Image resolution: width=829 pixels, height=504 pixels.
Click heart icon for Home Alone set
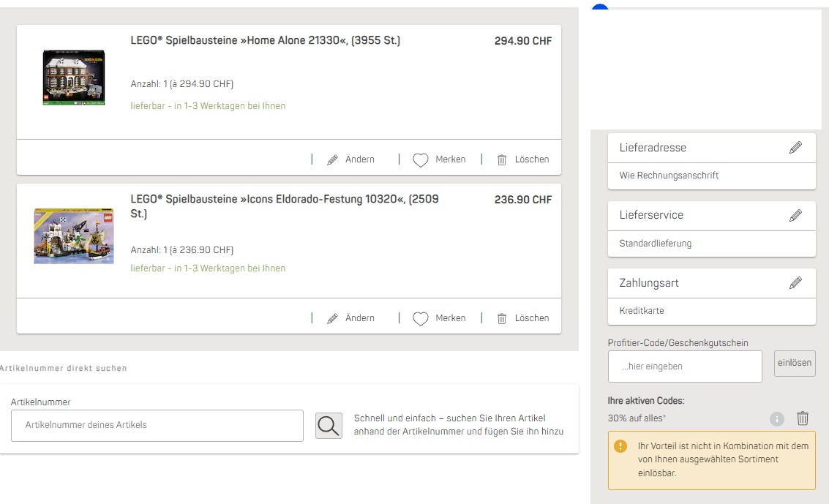click(x=420, y=159)
